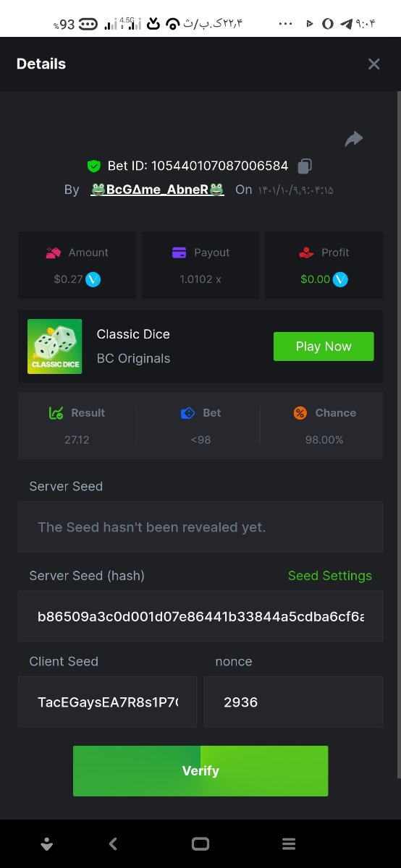
Task: Share this bet via arrow icon
Action: (353, 139)
